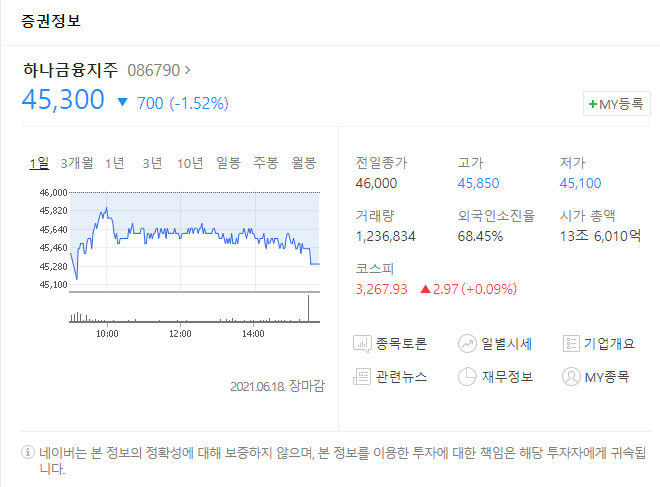Click the 시가총액 value 13조 6,010억

click(x=600, y=236)
